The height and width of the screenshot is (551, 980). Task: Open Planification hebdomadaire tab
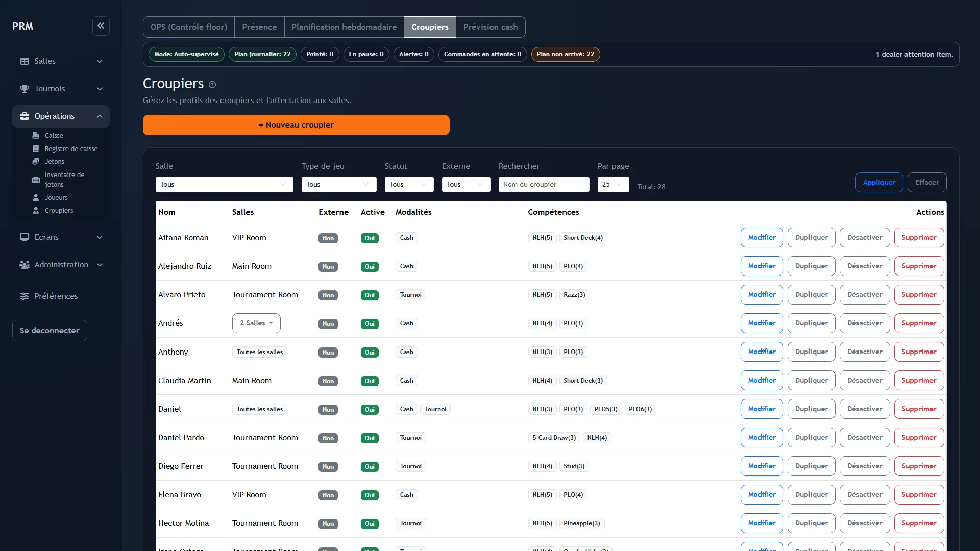click(x=344, y=27)
